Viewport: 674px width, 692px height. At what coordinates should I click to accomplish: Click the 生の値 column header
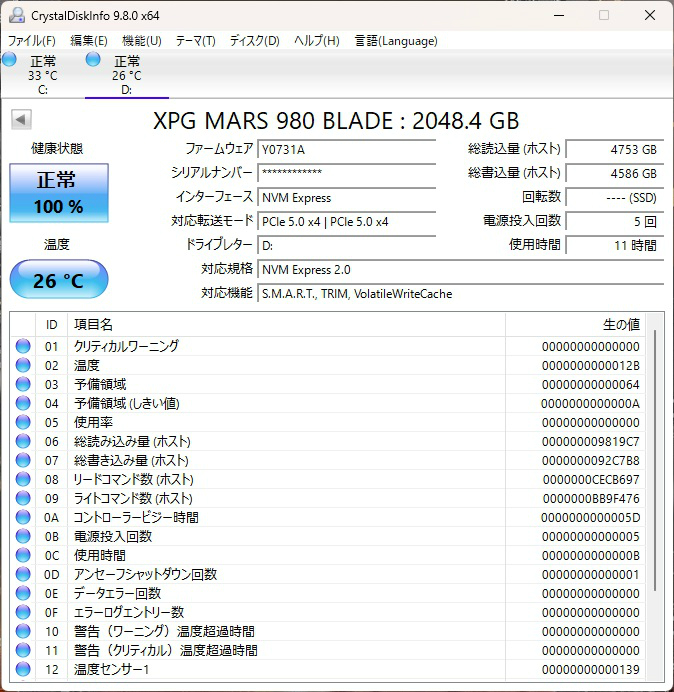coord(575,325)
